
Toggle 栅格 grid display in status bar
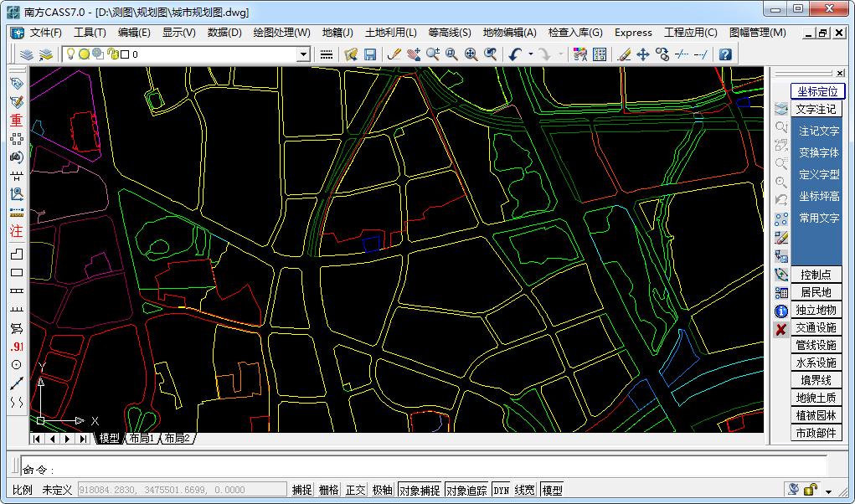[329, 490]
